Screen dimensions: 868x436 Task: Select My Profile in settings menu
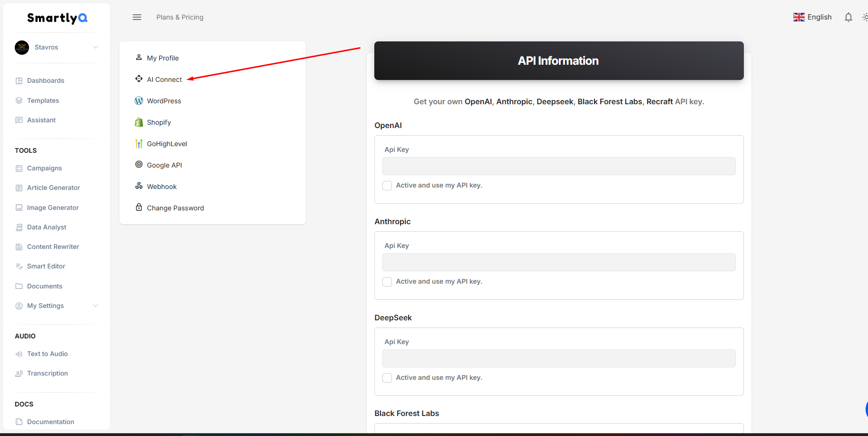pos(163,58)
